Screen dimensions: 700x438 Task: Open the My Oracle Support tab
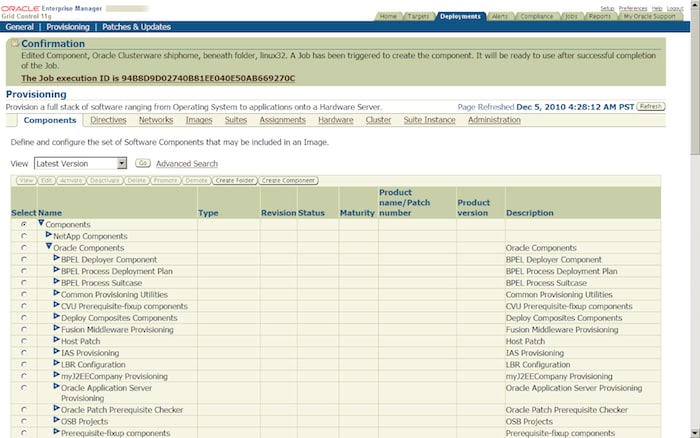coord(649,16)
